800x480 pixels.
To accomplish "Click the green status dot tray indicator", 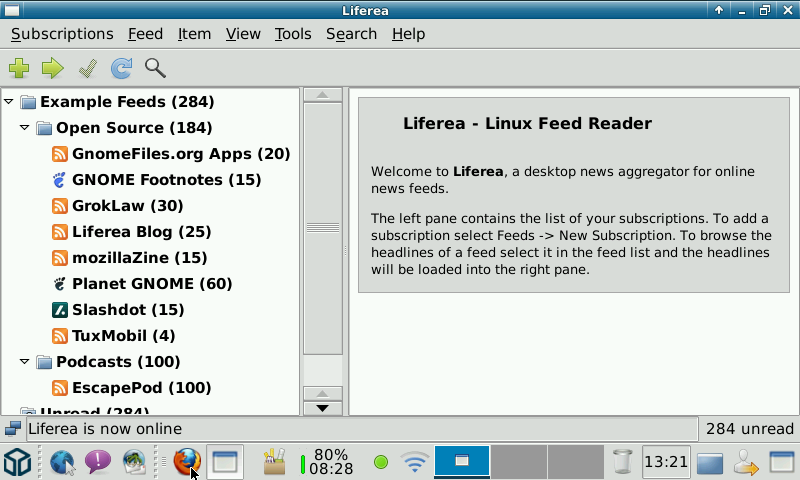I will (x=381, y=462).
